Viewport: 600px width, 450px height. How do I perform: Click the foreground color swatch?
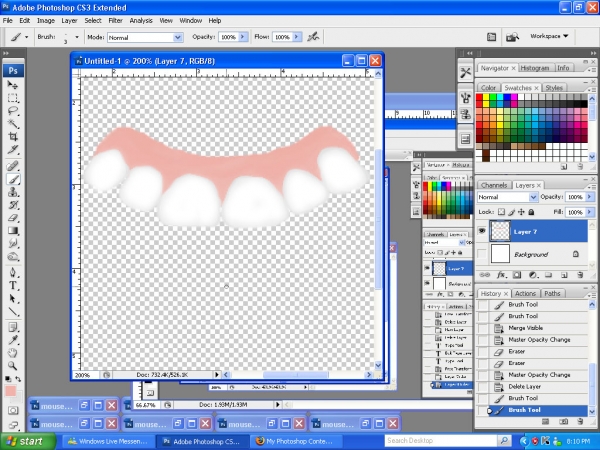[x=10, y=391]
